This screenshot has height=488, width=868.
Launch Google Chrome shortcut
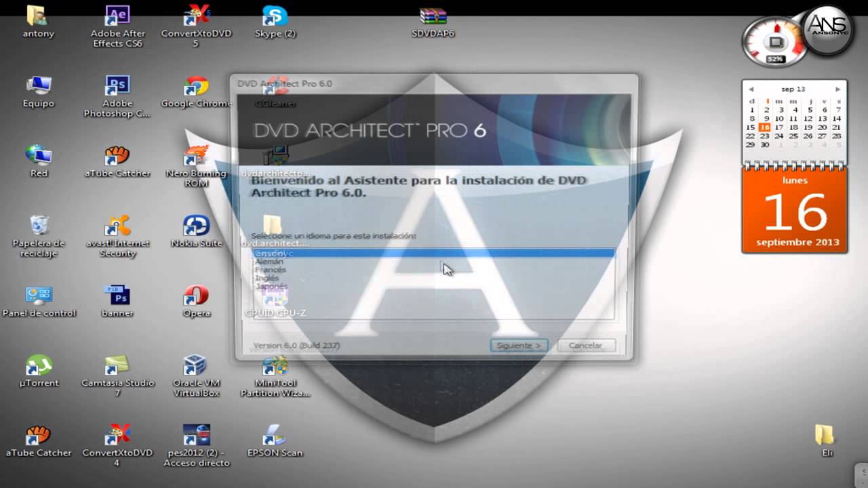[196, 91]
